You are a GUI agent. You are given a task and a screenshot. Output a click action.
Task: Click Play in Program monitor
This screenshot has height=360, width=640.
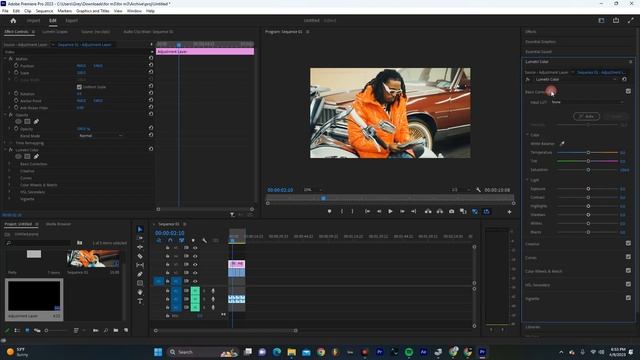point(390,211)
